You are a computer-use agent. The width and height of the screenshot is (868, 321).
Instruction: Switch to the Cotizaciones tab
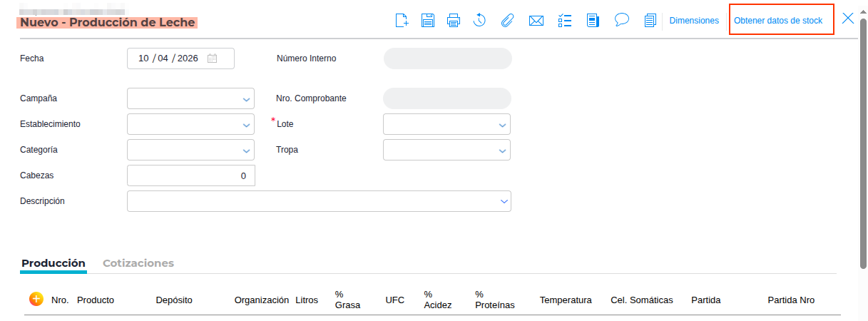coord(138,263)
